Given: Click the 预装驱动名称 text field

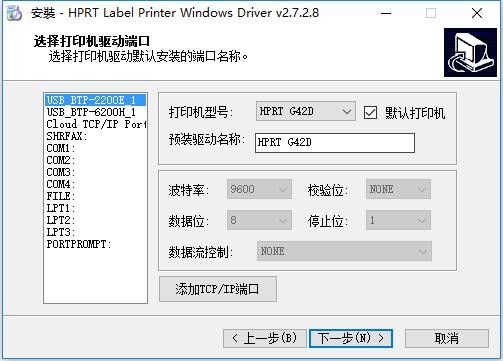Looking at the screenshot, I should pos(335,143).
